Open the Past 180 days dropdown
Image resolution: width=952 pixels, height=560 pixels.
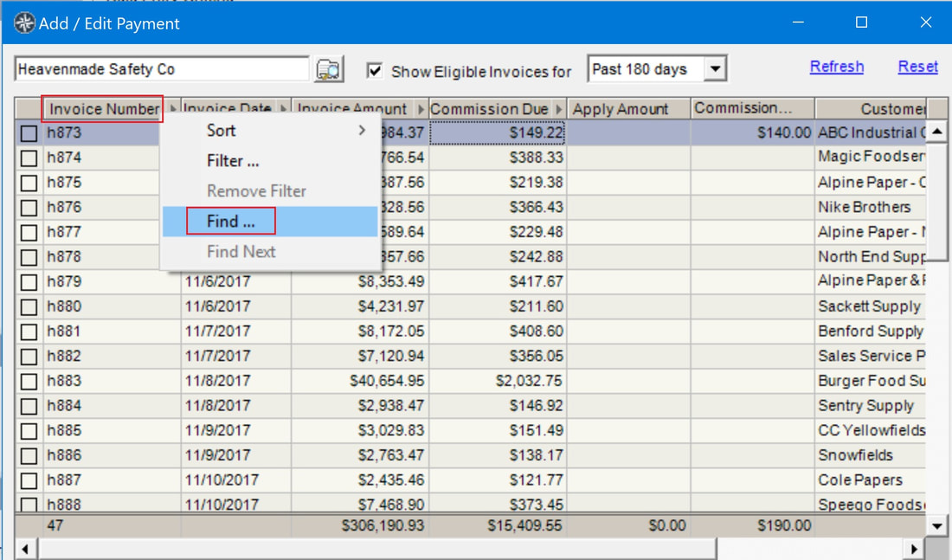coord(715,68)
